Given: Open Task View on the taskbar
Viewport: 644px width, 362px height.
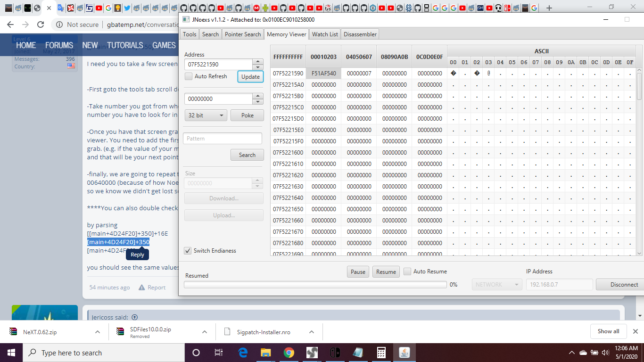Looking at the screenshot, I should [x=219, y=353].
